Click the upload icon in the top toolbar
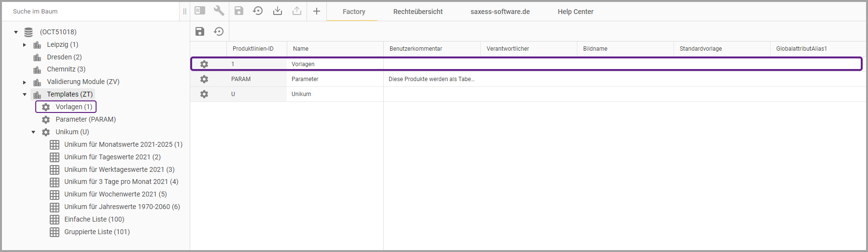Viewport: 868px width, 252px height. tap(297, 11)
